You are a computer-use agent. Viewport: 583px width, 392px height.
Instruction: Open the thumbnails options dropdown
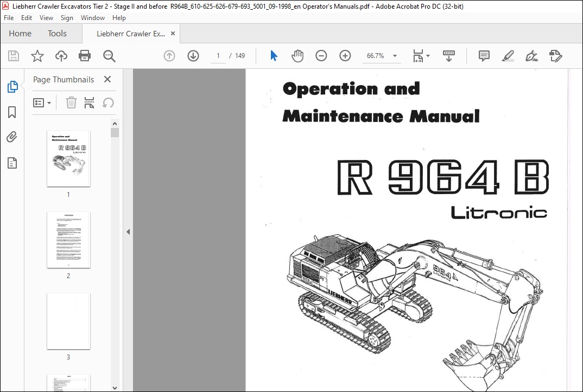42,103
